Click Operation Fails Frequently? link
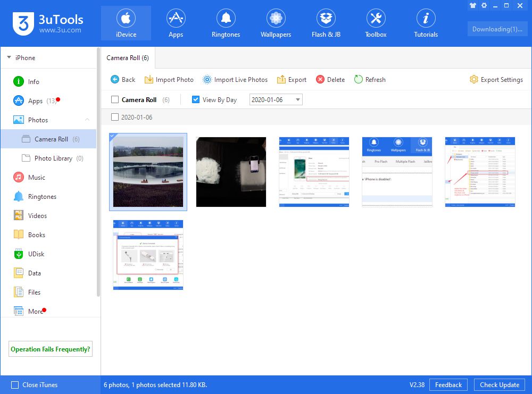Screen dimensions: 532x394 pos(50,349)
